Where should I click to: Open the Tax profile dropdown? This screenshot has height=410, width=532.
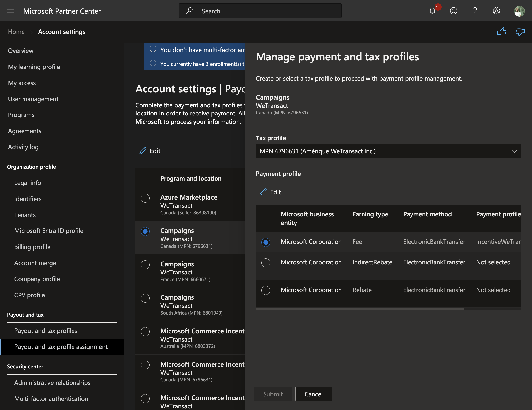click(388, 151)
